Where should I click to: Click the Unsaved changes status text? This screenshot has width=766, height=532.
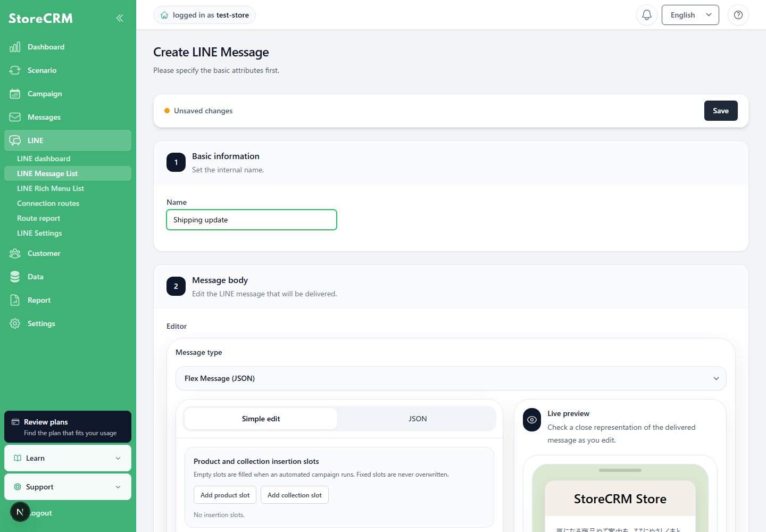pos(203,111)
